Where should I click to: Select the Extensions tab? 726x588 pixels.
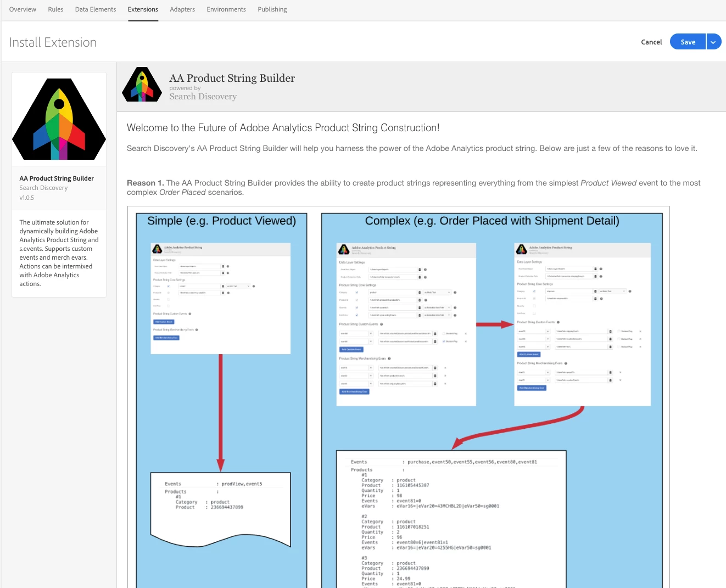pyautogui.click(x=143, y=9)
